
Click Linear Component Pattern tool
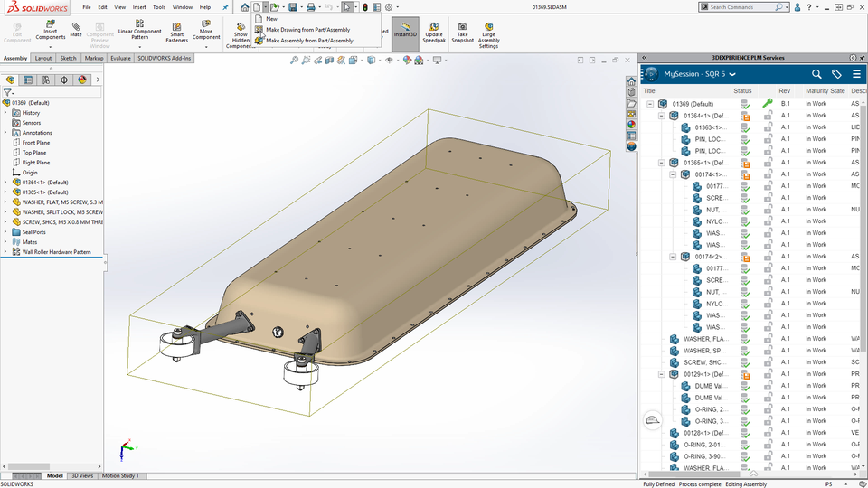[x=139, y=30]
